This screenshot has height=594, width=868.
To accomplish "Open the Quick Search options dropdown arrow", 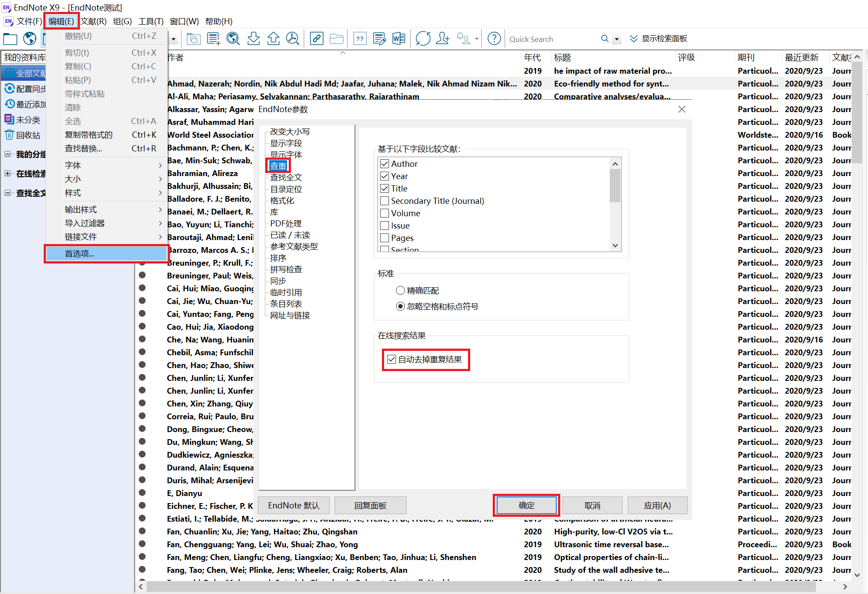I will coord(617,39).
